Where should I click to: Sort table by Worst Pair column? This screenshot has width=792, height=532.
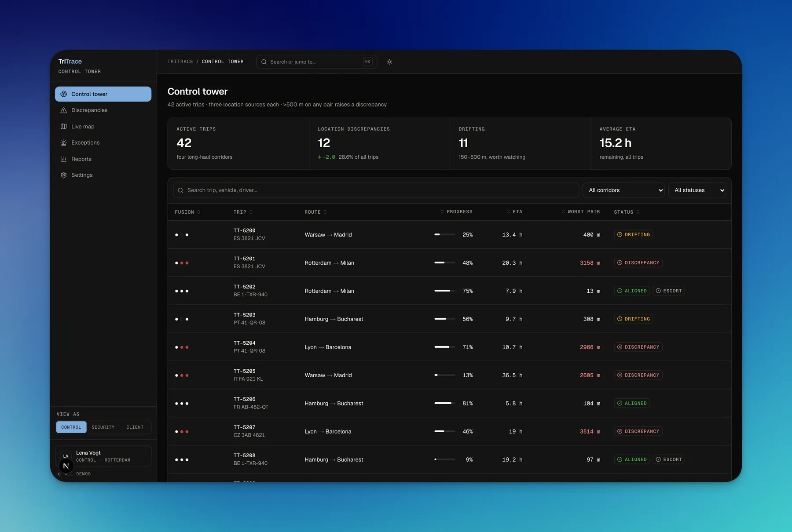click(x=581, y=212)
